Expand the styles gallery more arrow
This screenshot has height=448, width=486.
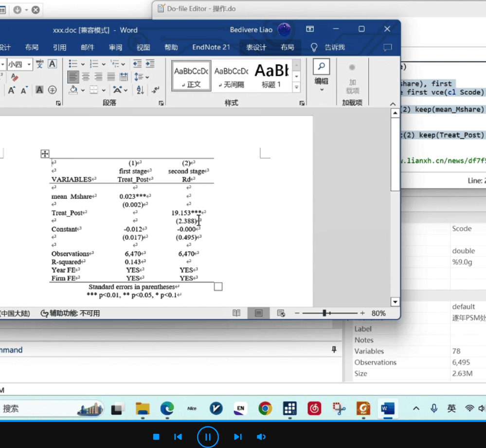(x=296, y=87)
